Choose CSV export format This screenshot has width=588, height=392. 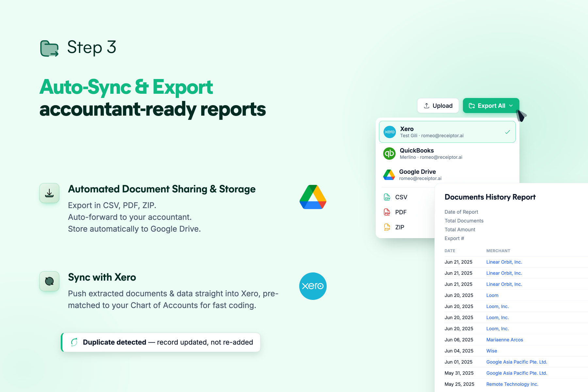pos(401,197)
